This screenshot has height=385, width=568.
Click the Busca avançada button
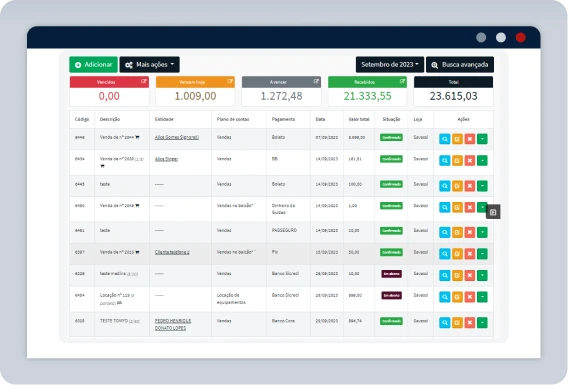pyautogui.click(x=460, y=65)
